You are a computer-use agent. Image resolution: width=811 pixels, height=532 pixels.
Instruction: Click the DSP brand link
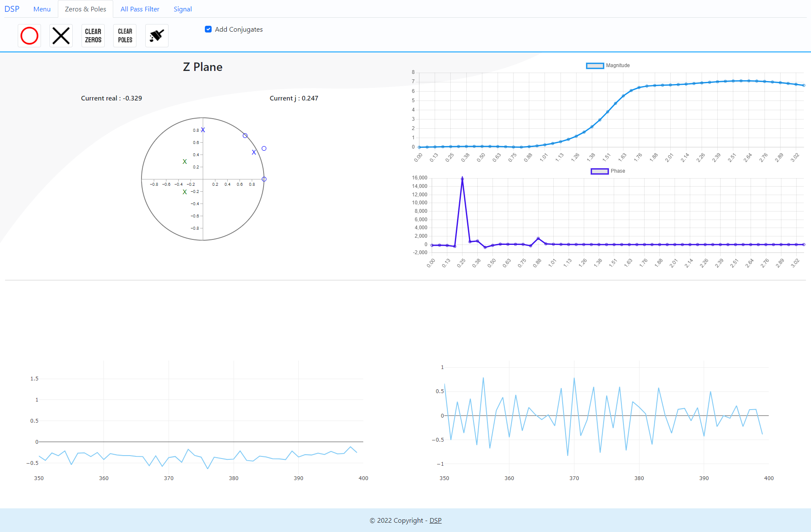[12, 9]
